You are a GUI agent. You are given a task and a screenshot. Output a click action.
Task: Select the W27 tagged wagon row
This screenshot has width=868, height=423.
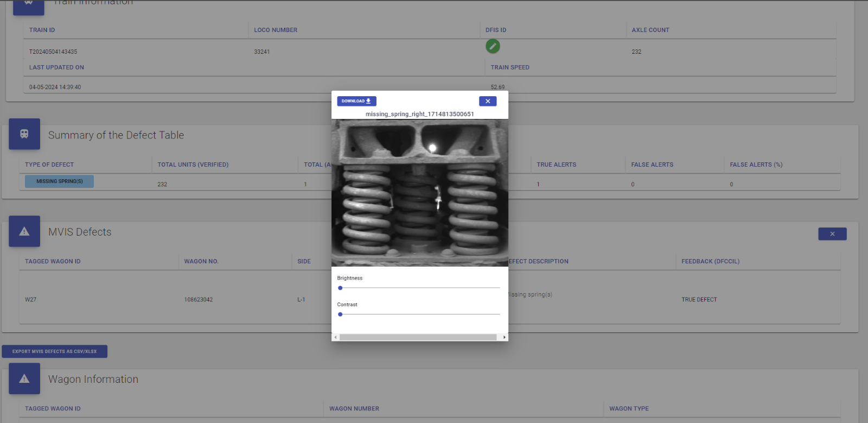tap(31, 300)
